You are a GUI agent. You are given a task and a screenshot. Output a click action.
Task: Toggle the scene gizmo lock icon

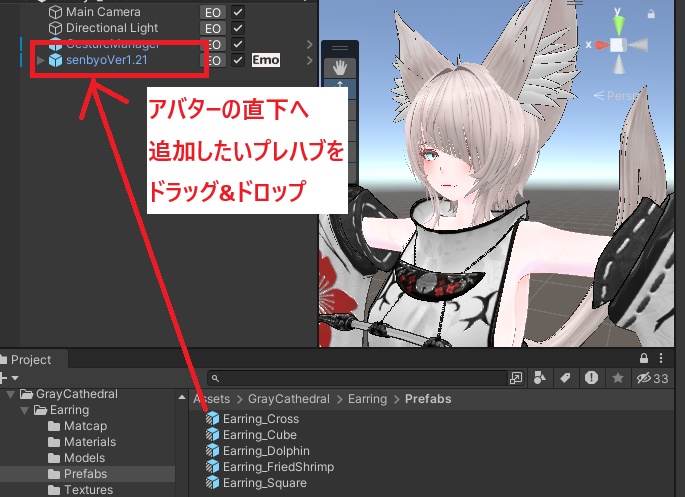(x=651, y=14)
